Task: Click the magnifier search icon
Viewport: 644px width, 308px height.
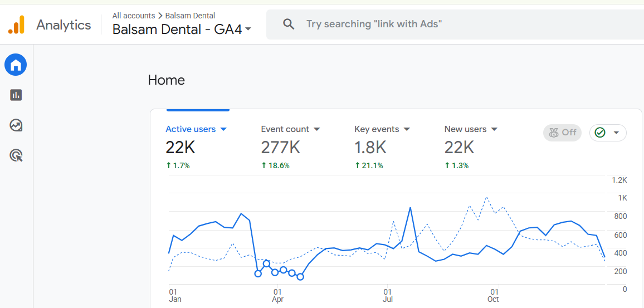Action: (289, 25)
